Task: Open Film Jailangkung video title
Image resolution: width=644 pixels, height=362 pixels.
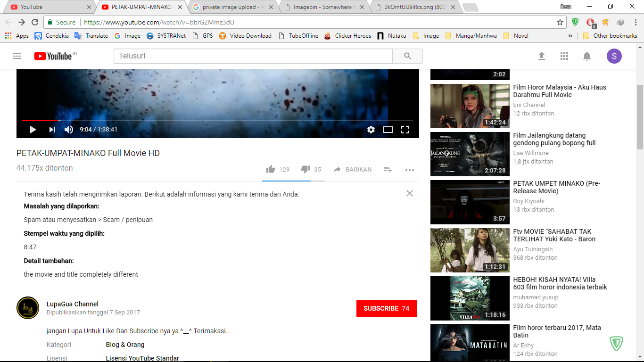Action: [554, 139]
